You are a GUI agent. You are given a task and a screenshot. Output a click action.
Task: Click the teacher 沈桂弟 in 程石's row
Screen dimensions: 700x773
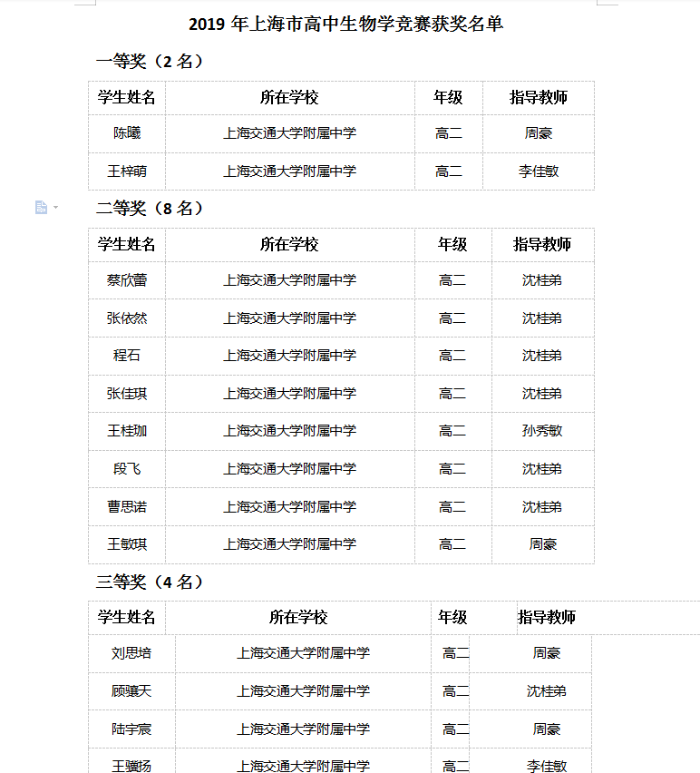coord(542,356)
